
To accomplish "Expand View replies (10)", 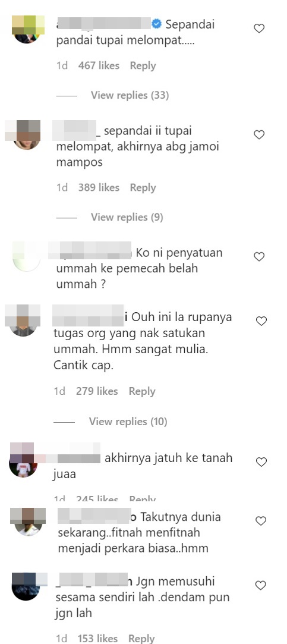I will tap(128, 422).
